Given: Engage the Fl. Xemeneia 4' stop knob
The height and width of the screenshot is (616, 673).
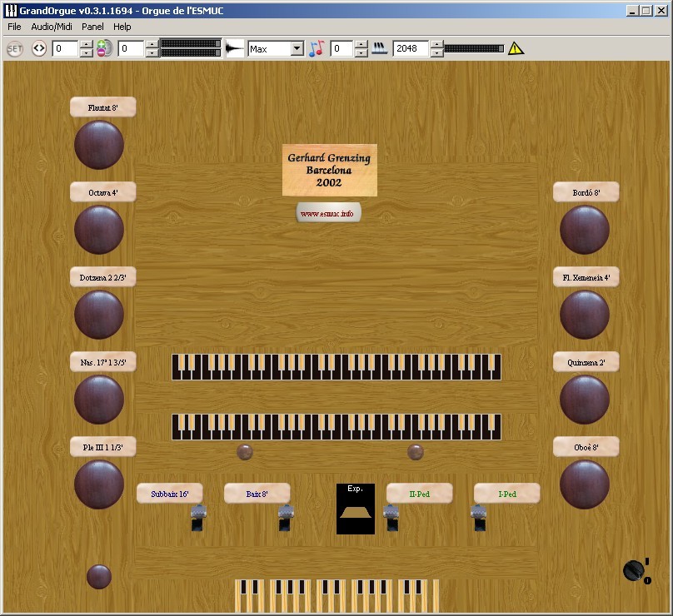Looking at the screenshot, I should 585,315.
